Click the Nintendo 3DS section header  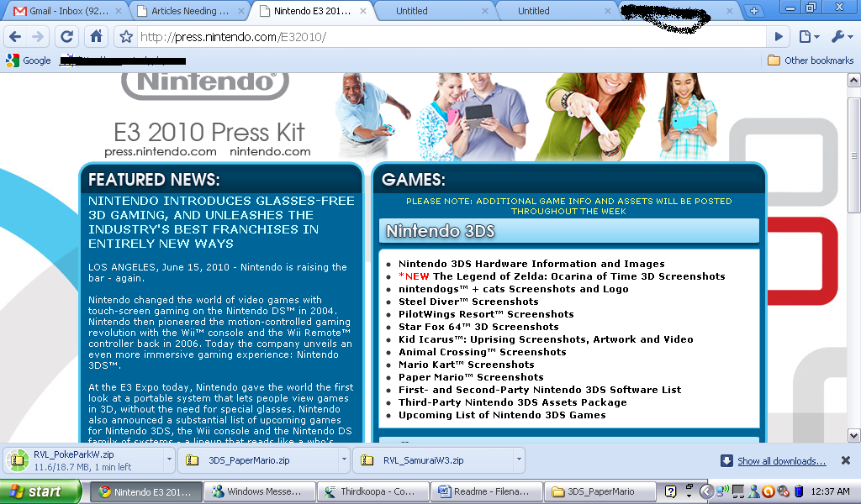[x=569, y=231]
